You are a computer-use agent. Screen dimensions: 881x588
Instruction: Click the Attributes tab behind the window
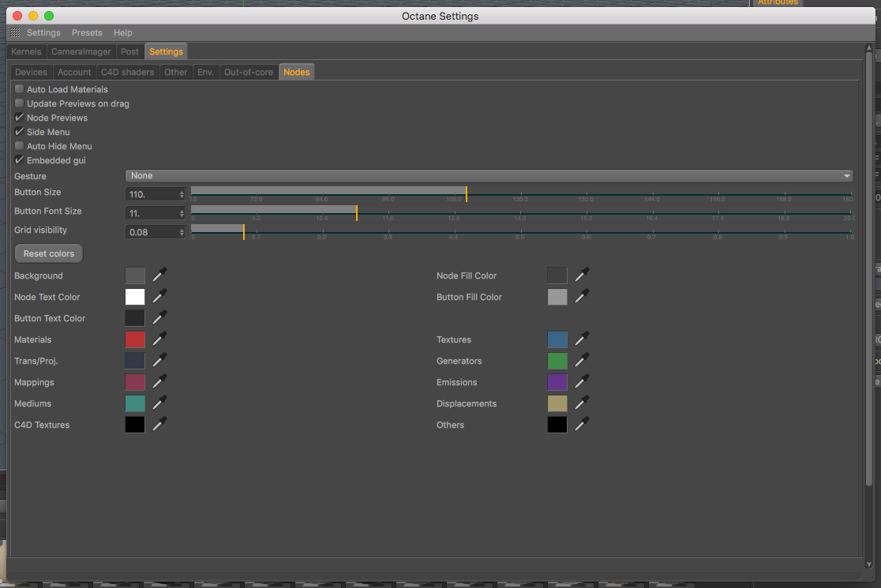(x=778, y=3)
